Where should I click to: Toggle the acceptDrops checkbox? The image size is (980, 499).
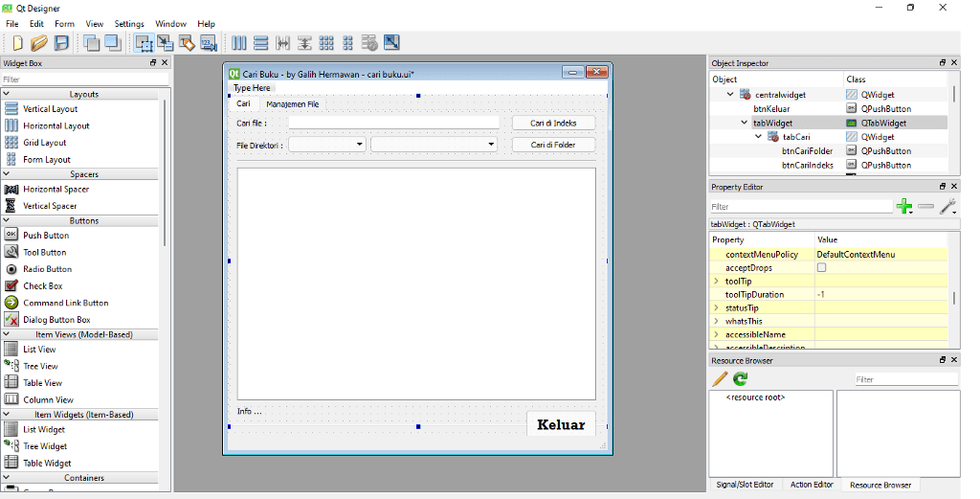tap(821, 267)
